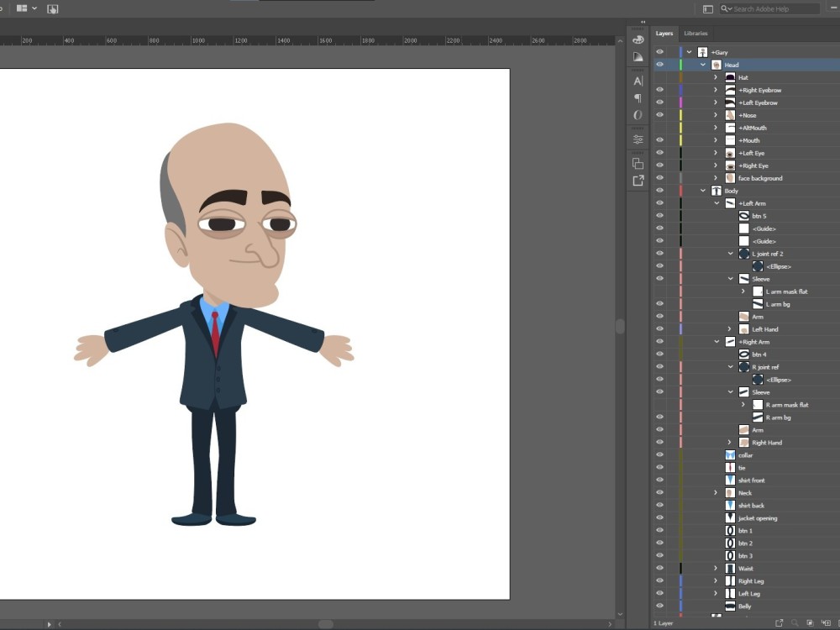840x630 pixels.
Task: Click the Arrange Documents icon
Action: 22,8
